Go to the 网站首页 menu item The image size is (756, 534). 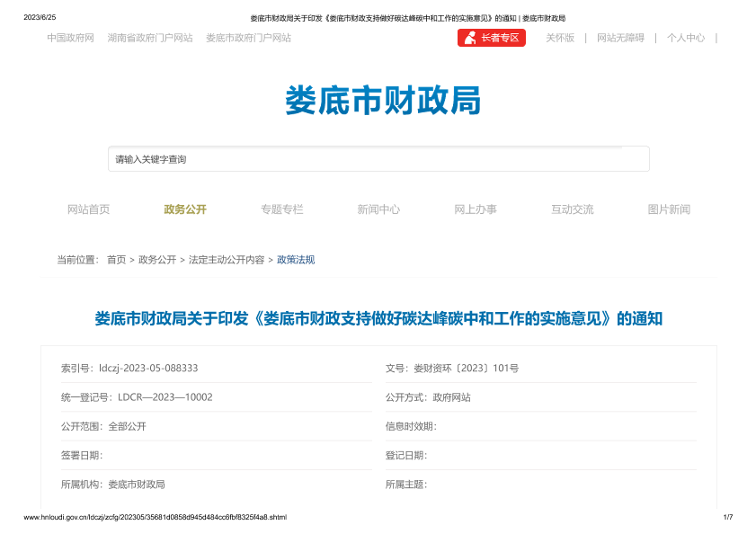(x=89, y=209)
